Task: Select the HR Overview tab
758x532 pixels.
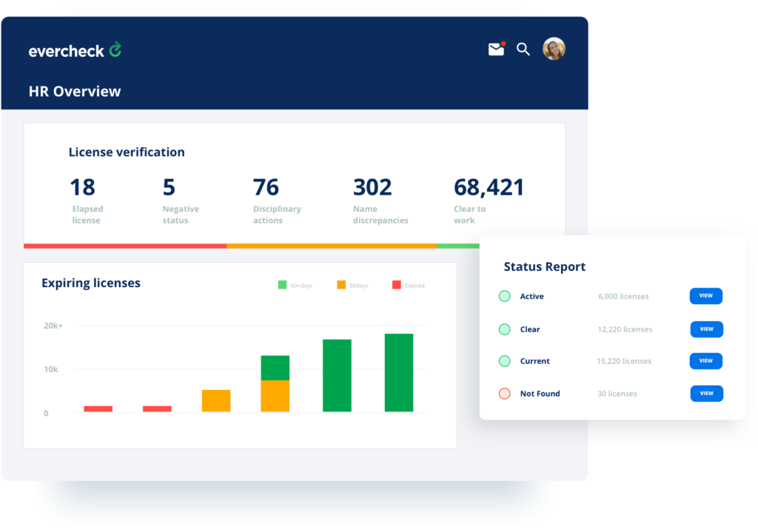Action: coord(74,92)
